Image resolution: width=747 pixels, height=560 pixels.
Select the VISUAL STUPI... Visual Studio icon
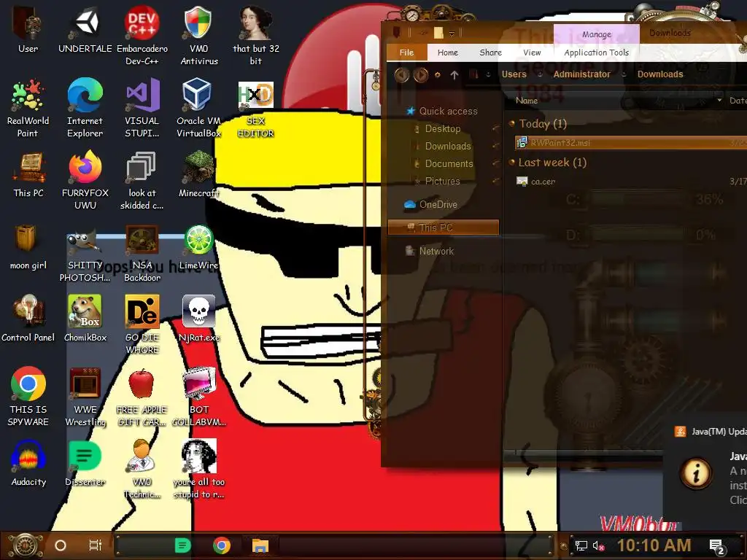pyautogui.click(x=142, y=108)
